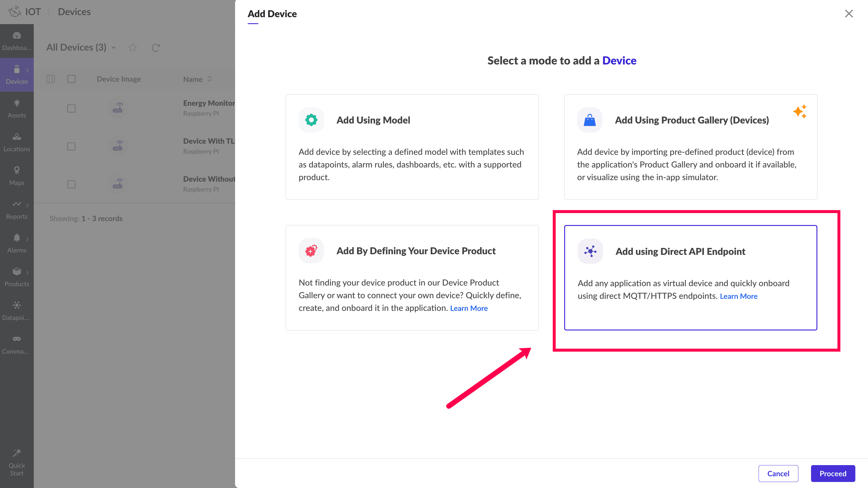
Task: Favorite this view with the star icon
Action: point(132,48)
